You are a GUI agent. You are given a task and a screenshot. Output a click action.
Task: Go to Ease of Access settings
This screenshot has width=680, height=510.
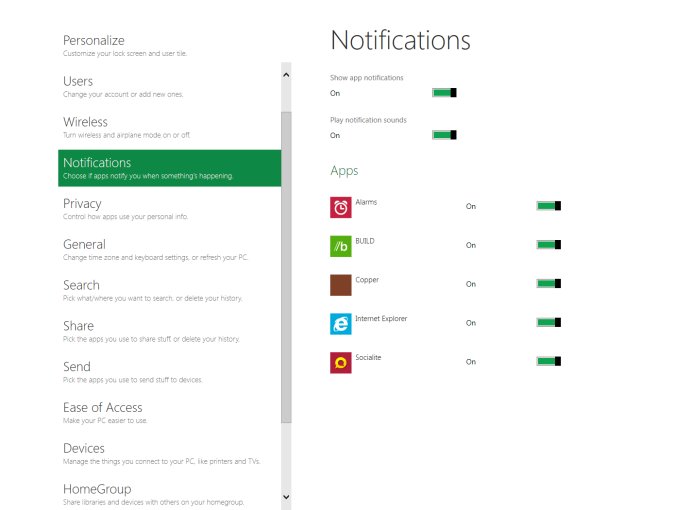[170, 412]
